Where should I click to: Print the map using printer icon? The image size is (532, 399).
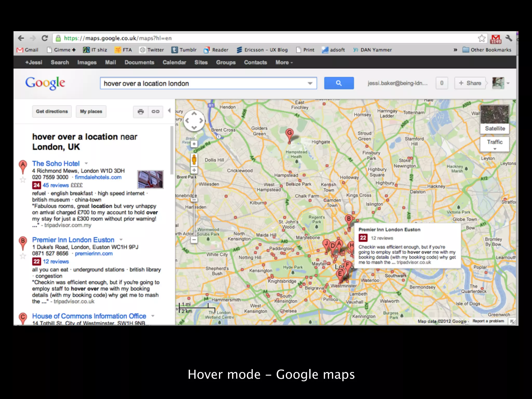[141, 112]
